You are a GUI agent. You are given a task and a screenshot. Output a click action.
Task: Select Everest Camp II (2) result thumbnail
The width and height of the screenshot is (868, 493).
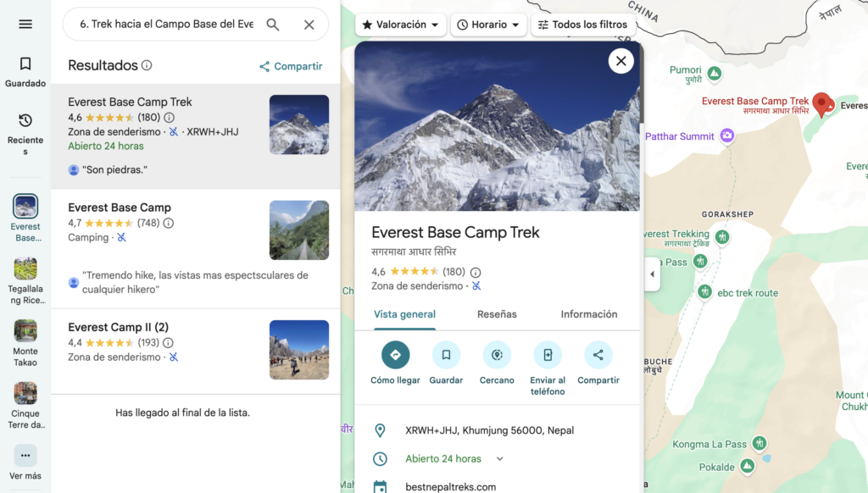[x=298, y=350]
